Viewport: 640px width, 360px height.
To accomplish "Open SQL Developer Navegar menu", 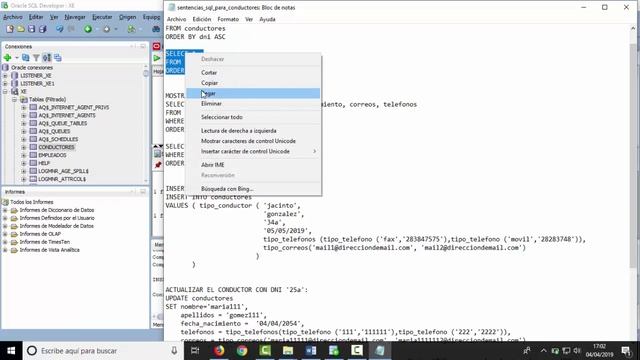I will (x=75, y=17).
